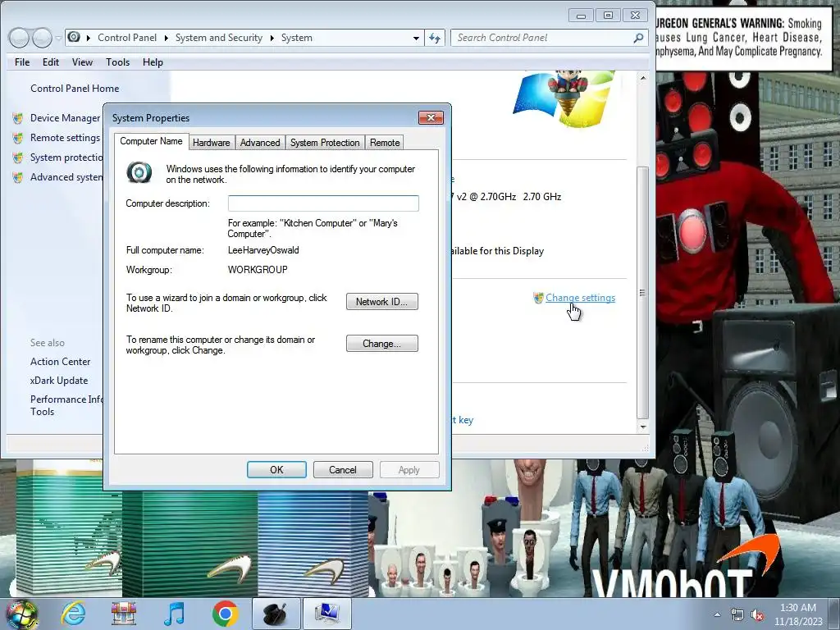Viewport: 840px width, 630px height.
Task: Click the shield icon next to Device Manager
Action: click(x=18, y=118)
